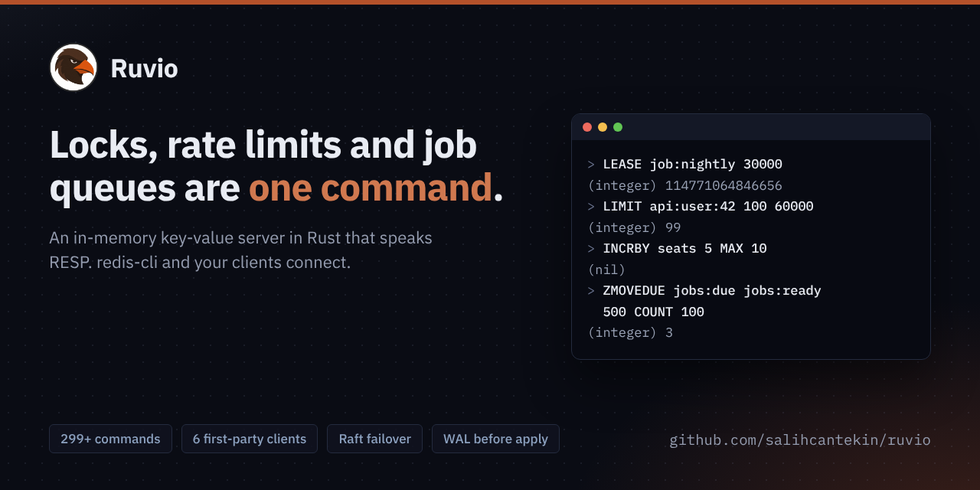Click the "ZMOVEDUE jobs:due jobs:ready" command line
980x490 pixels.
[x=704, y=291]
